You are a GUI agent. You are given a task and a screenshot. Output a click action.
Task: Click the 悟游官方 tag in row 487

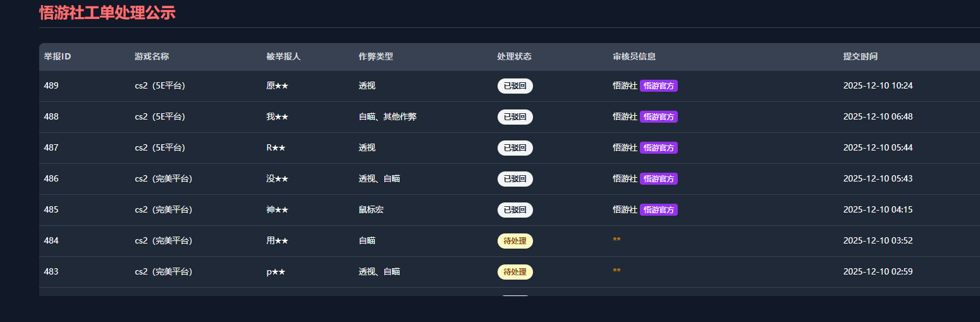coord(658,148)
